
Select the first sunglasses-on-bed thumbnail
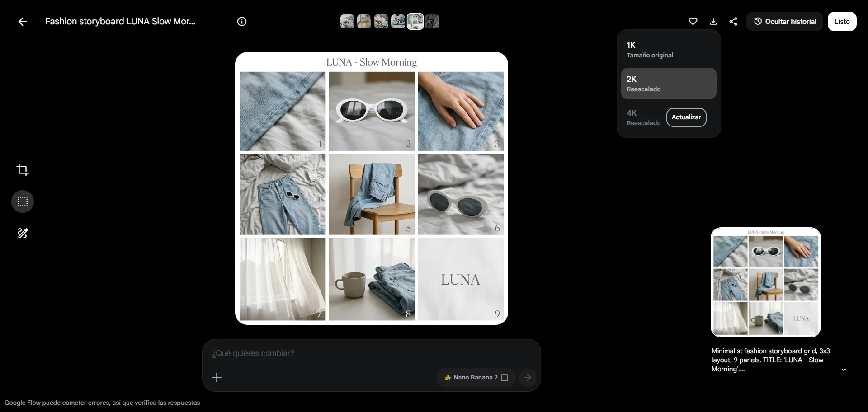point(347,22)
